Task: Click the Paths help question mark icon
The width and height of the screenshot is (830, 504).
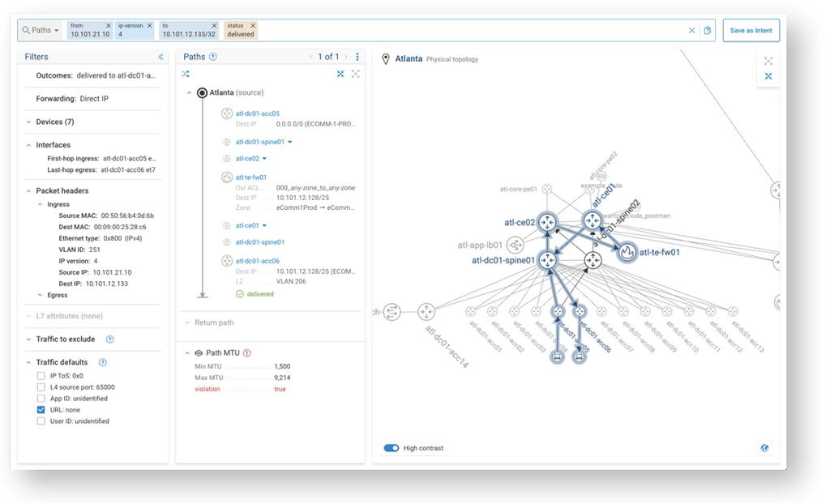Action: pyautogui.click(x=213, y=57)
